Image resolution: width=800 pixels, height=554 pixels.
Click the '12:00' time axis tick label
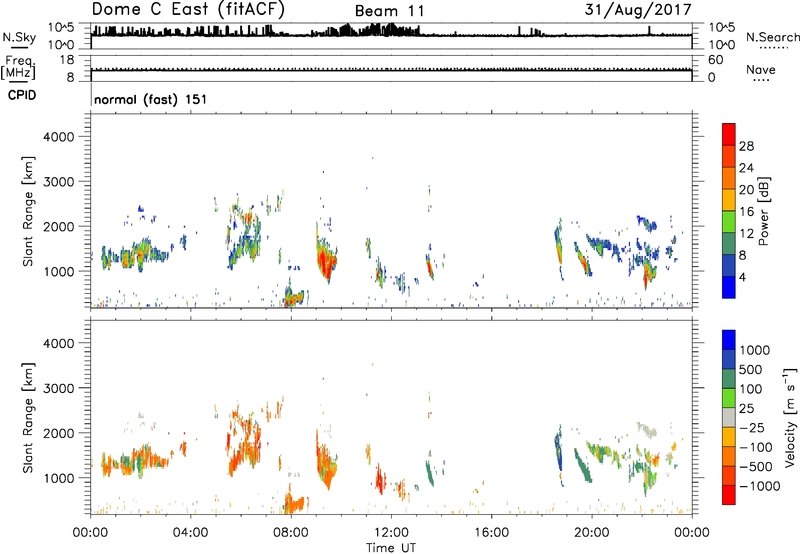(x=391, y=533)
